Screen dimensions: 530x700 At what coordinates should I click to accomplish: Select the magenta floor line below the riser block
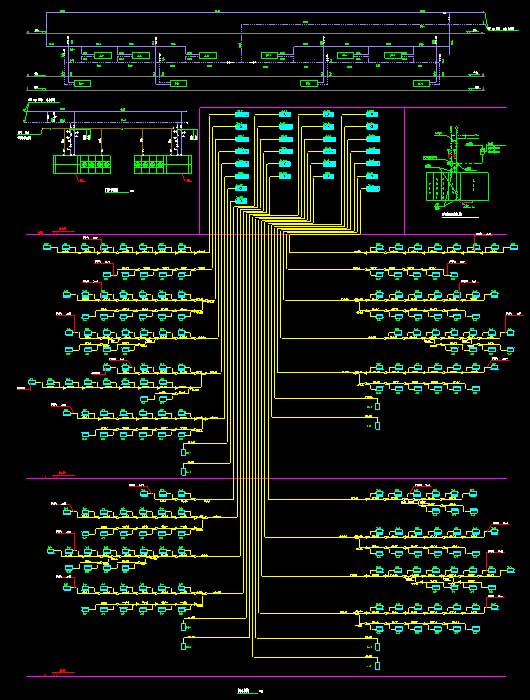click(x=267, y=234)
